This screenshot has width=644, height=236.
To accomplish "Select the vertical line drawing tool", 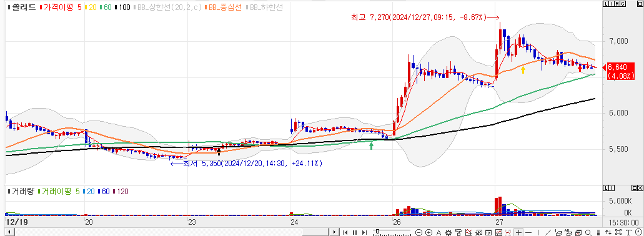I will point(538,232).
